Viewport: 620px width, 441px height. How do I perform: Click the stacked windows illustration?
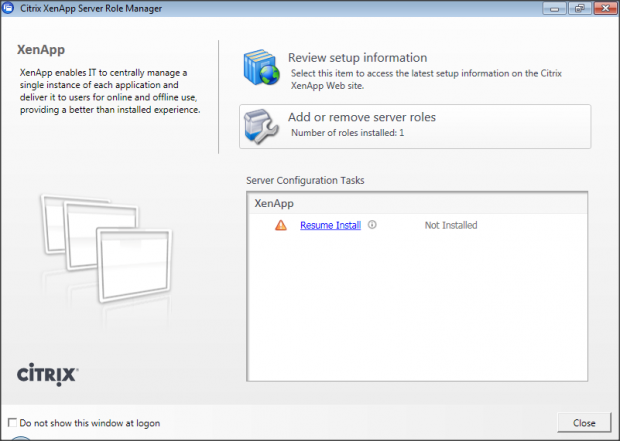[x=106, y=248]
